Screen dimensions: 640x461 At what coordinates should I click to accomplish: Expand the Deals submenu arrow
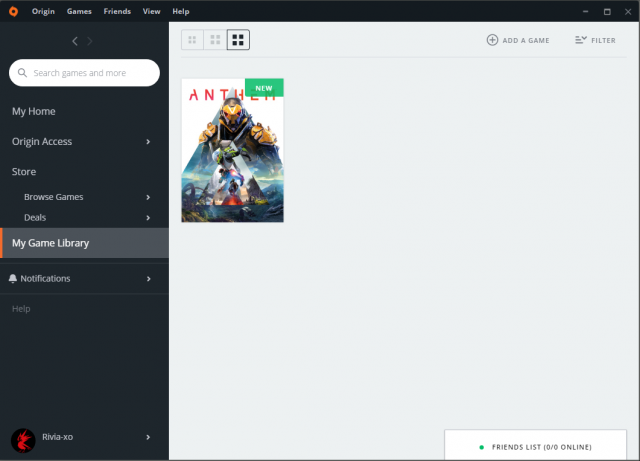click(148, 217)
